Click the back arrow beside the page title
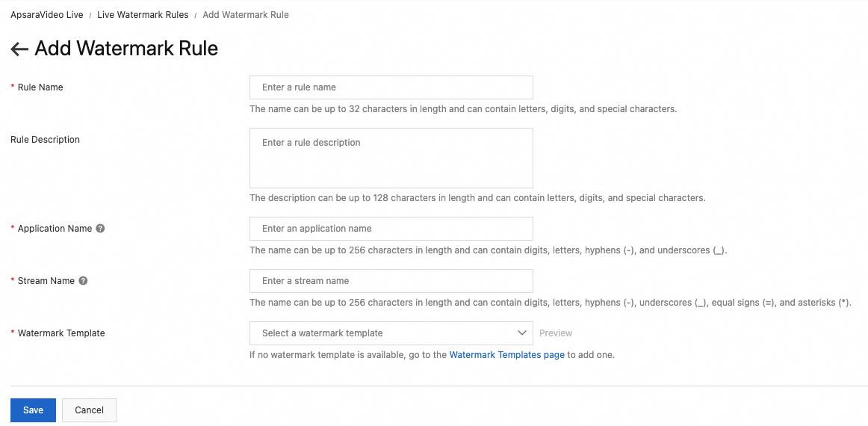868x426 pixels. click(19, 49)
